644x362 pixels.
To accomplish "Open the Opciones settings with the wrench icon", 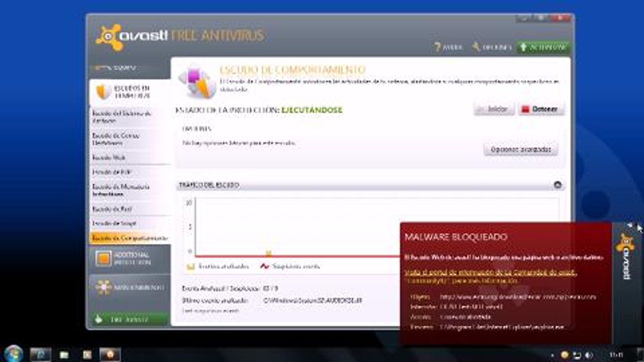I will (x=492, y=47).
